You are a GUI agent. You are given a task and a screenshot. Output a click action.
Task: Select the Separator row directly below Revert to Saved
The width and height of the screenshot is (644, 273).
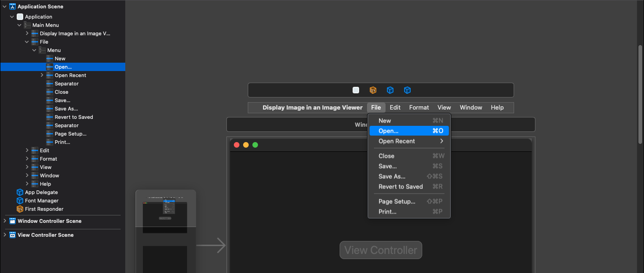point(63,125)
